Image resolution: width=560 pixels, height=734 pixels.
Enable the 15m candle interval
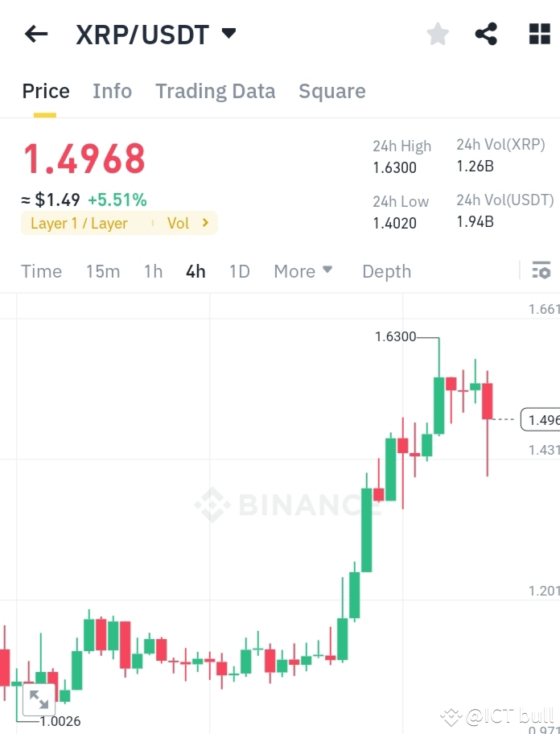click(x=103, y=271)
